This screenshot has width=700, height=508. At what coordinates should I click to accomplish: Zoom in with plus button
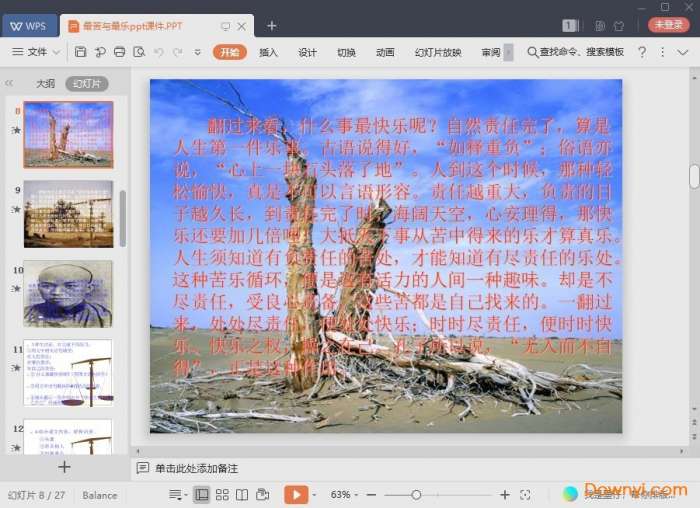[x=504, y=495]
